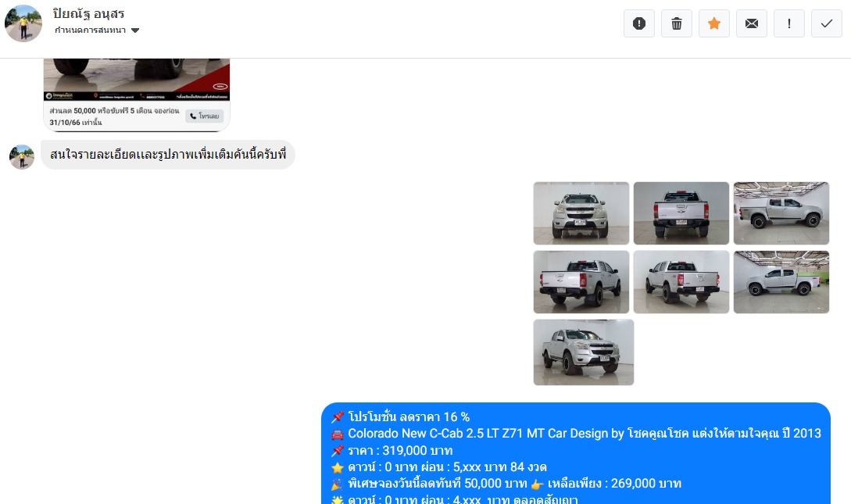This screenshot has width=851, height=504.
Task: Open rear-left angle photo in second row
Action: 581,282
